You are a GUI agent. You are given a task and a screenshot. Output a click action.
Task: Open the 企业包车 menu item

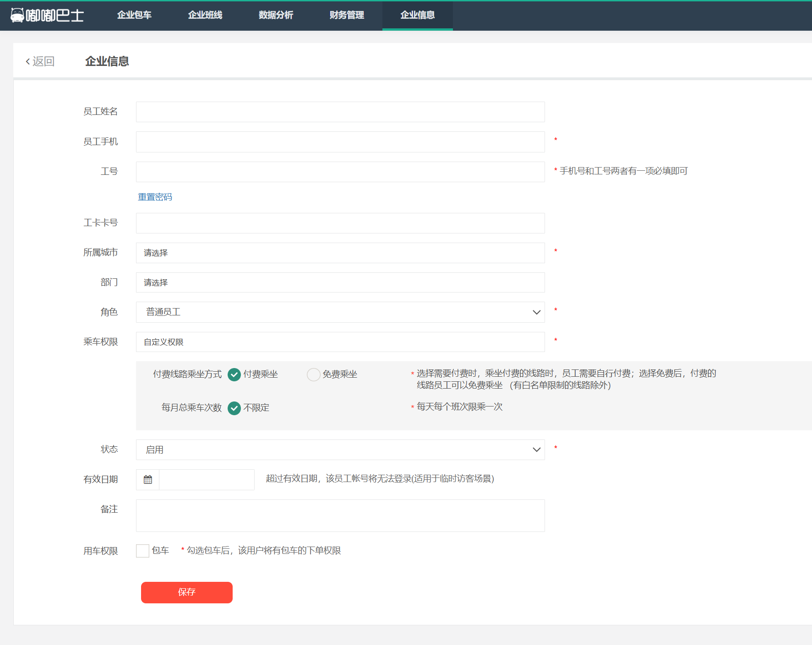[x=134, y=15]
